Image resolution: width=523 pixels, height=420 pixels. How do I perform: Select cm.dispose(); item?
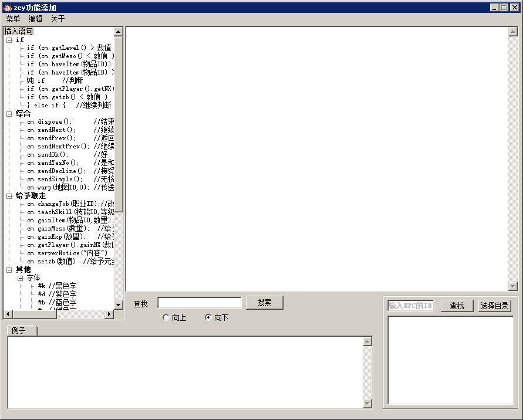click(70, 121)
